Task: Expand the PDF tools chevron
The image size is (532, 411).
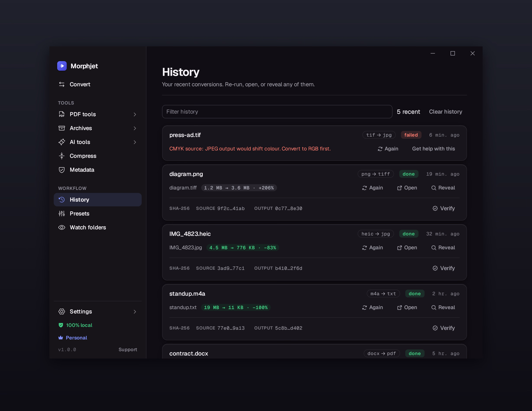Action: 135,114
